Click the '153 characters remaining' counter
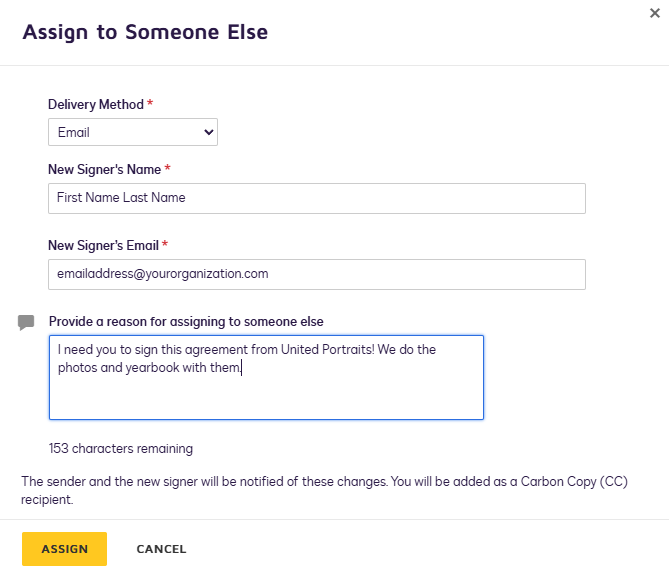This screenshot has height=571, width=669. click(x=120, y=449)
